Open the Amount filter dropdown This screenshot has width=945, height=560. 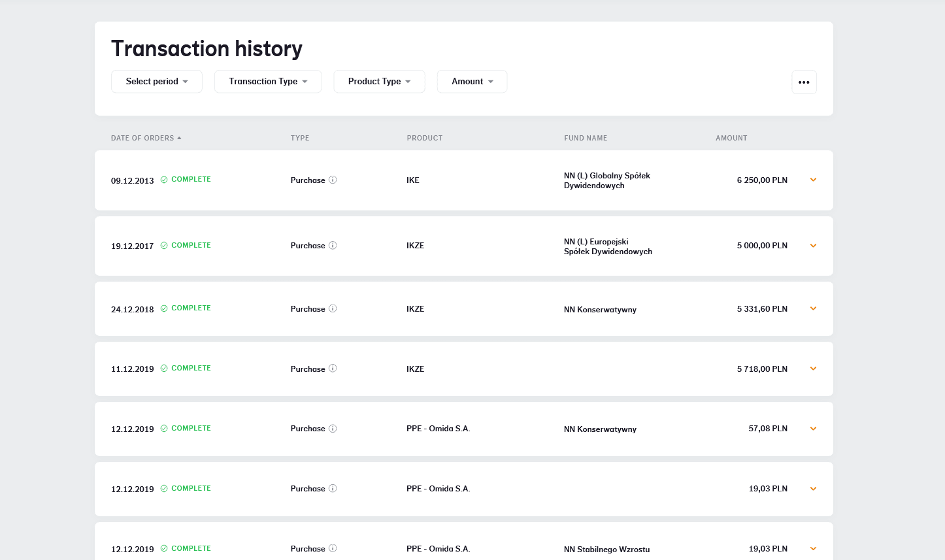(x=472, y=82)
